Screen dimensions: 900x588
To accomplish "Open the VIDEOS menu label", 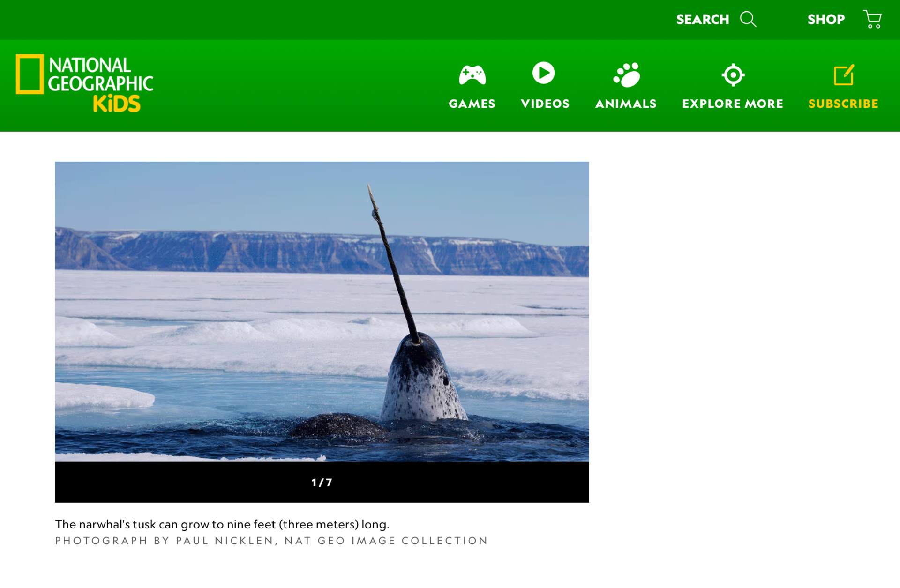I will tap(545, 104).
